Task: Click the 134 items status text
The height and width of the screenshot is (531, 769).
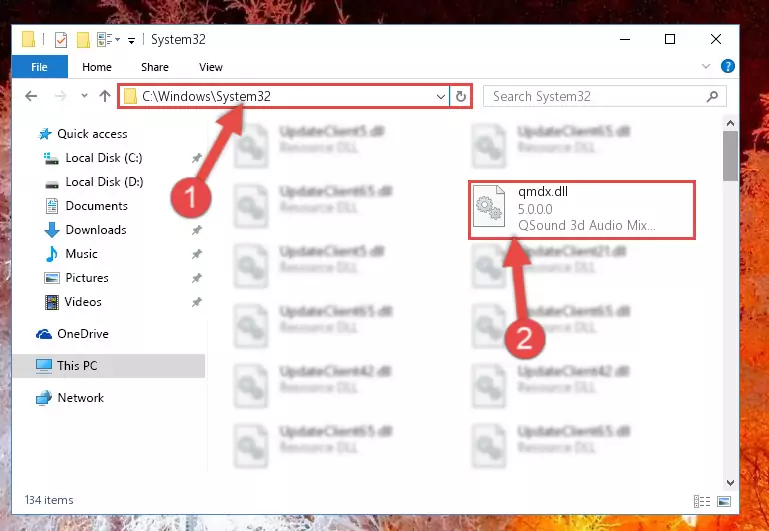Action: point(49,500)
